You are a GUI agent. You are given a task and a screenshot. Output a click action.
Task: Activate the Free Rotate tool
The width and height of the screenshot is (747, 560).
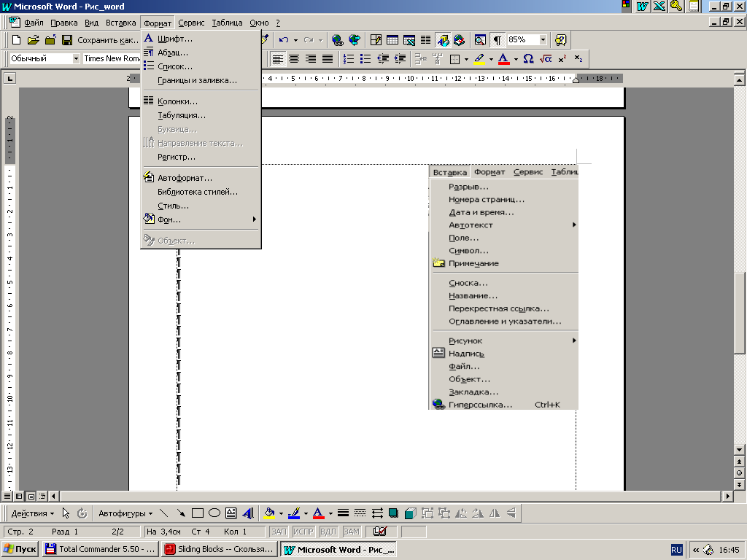[82, 513]
